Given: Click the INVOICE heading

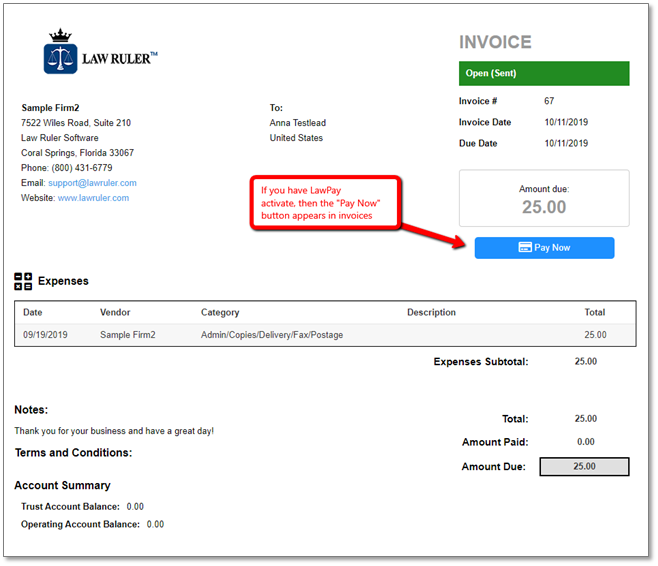Looking at the screenshot, I should [495, 42].
